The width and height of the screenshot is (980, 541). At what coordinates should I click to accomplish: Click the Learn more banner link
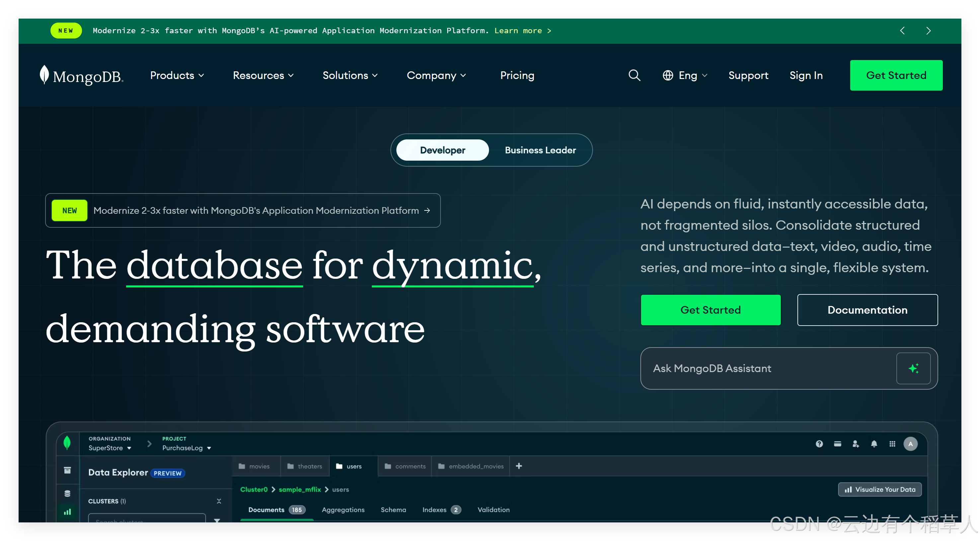(x=522, y=31)
